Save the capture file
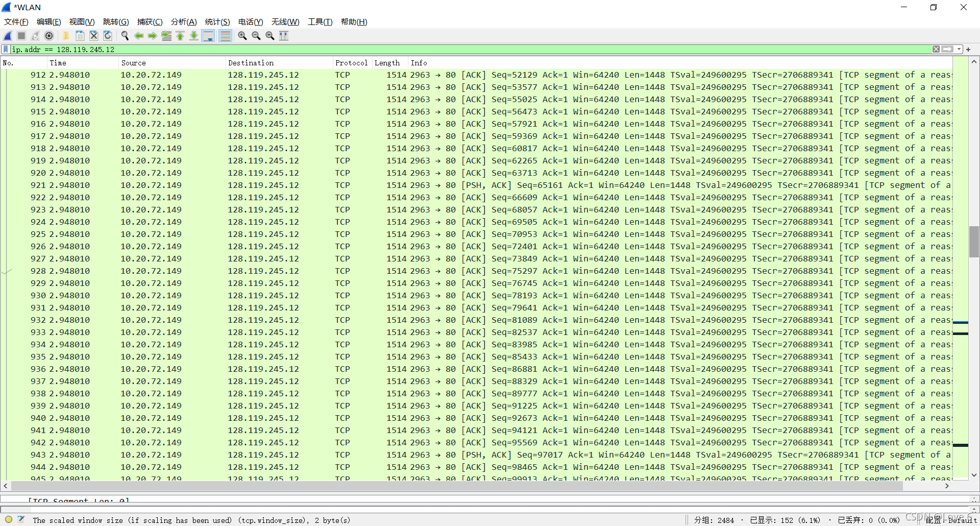 click(80, 36)
